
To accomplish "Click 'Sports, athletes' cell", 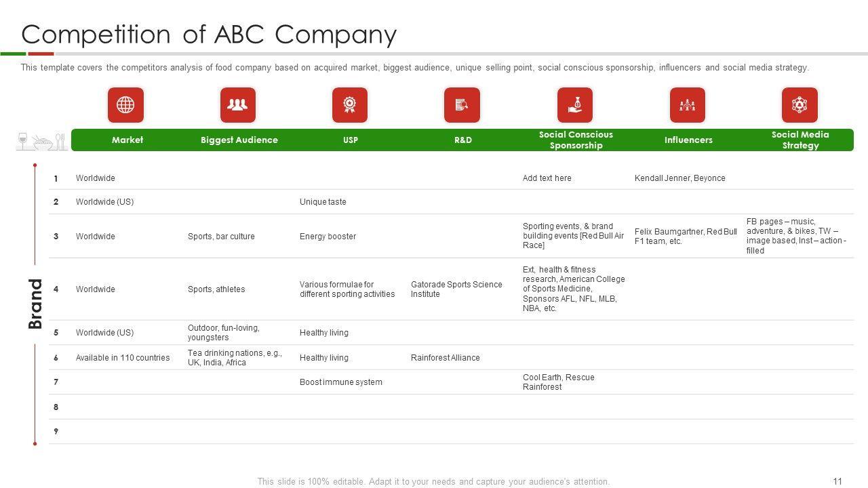I will (x=216, y=289).
